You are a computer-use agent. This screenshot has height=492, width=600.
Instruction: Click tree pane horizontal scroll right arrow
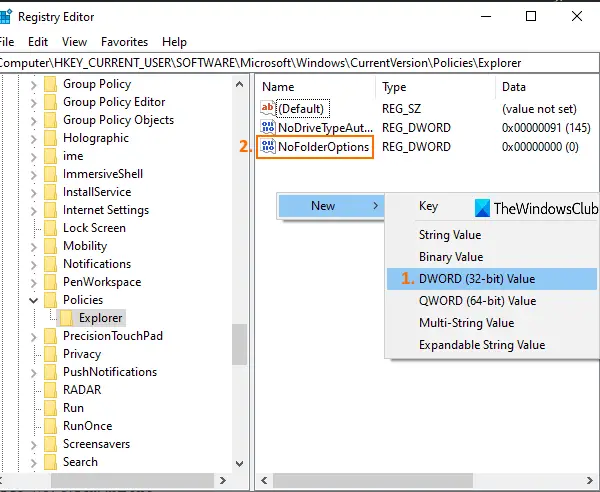[x=223, y=480]
